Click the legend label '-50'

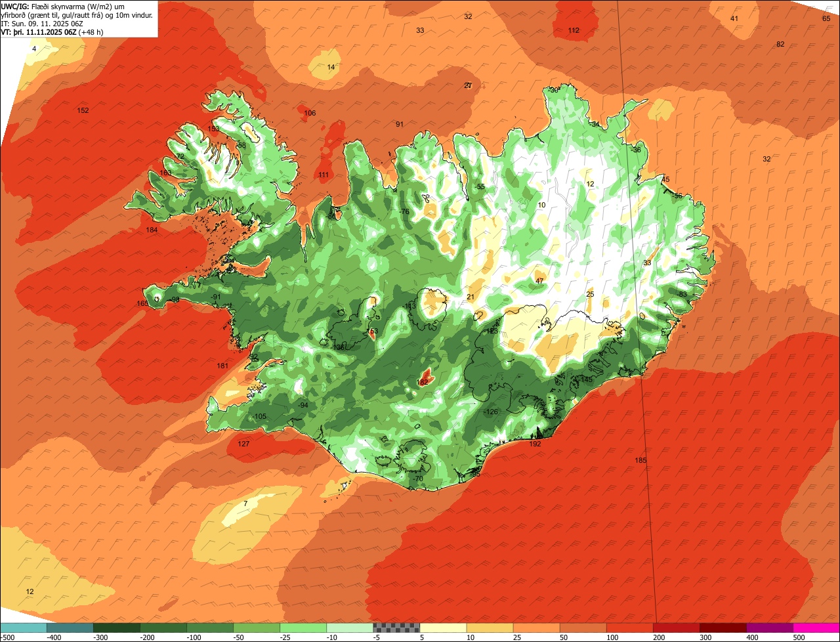point(238,637)
